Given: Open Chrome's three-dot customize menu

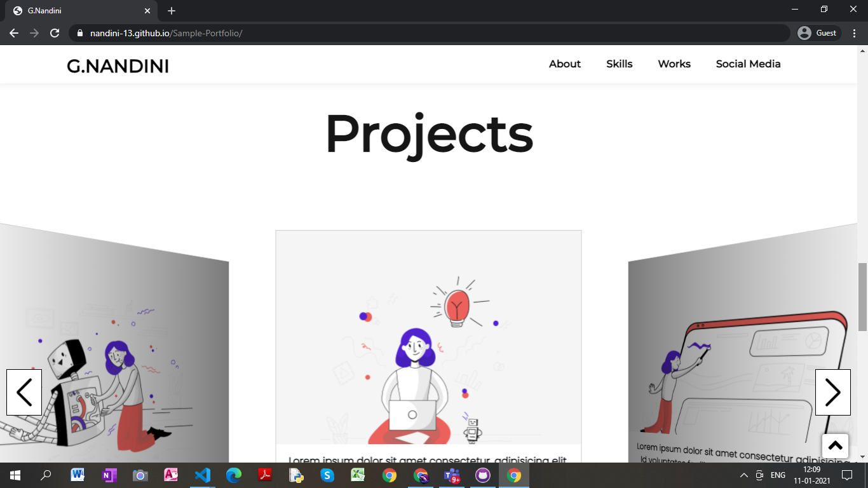Looking at the screenshot, I should [855, 33].
